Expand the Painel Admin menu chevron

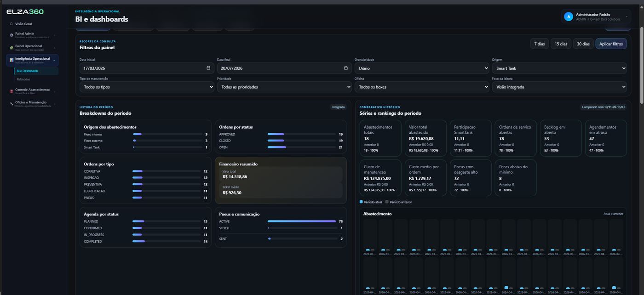pos(55,35)
